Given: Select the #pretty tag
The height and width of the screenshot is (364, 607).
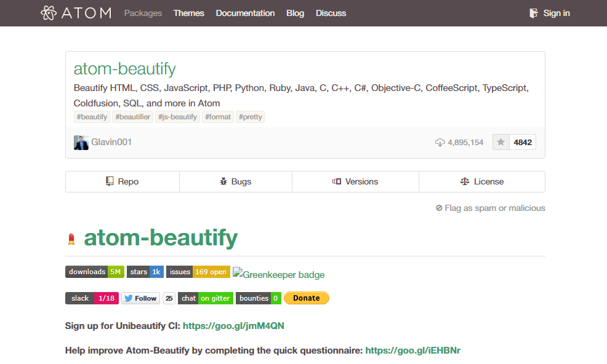Looking at the screenshot, I should pos(251,117).
